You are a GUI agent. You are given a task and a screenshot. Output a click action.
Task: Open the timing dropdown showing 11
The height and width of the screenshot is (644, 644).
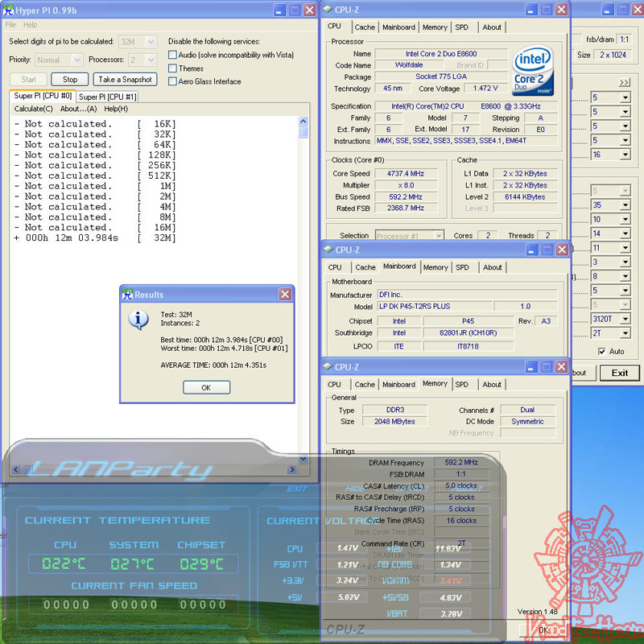click(x=625, y=248)
